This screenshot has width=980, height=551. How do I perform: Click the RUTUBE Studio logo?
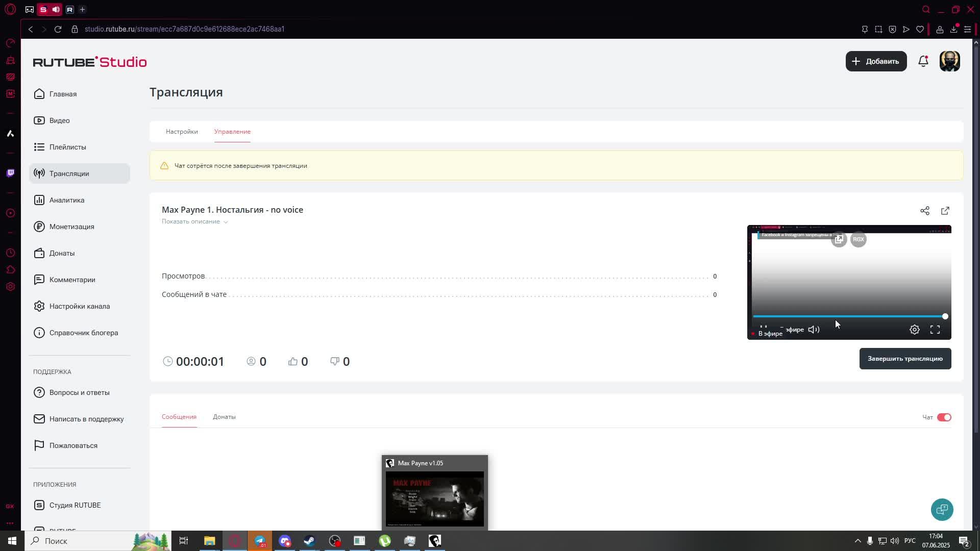(x=90, y=62)
